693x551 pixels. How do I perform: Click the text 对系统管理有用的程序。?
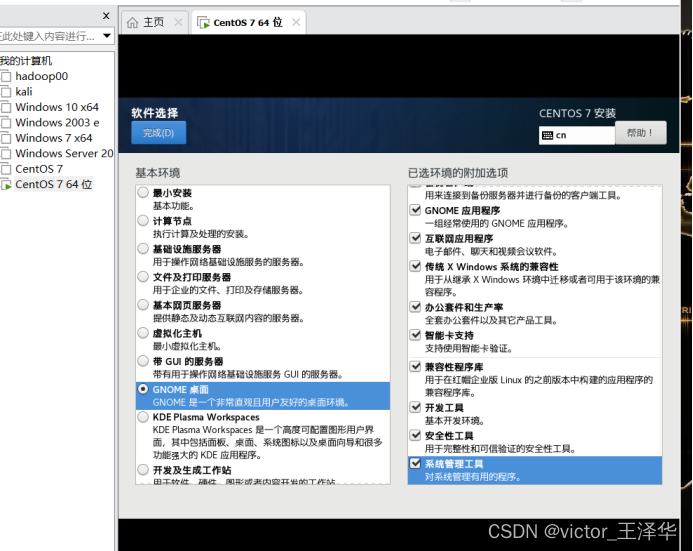473,477
